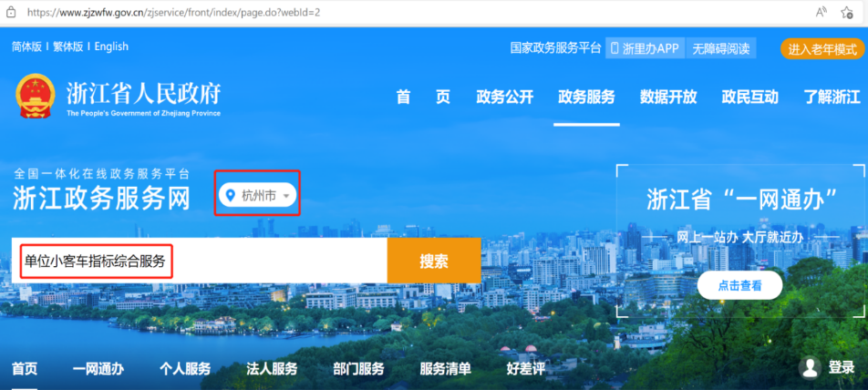The image size is (868, 390).
Task: Click the read aloud icon in address bar
Action: pos(821,14)
